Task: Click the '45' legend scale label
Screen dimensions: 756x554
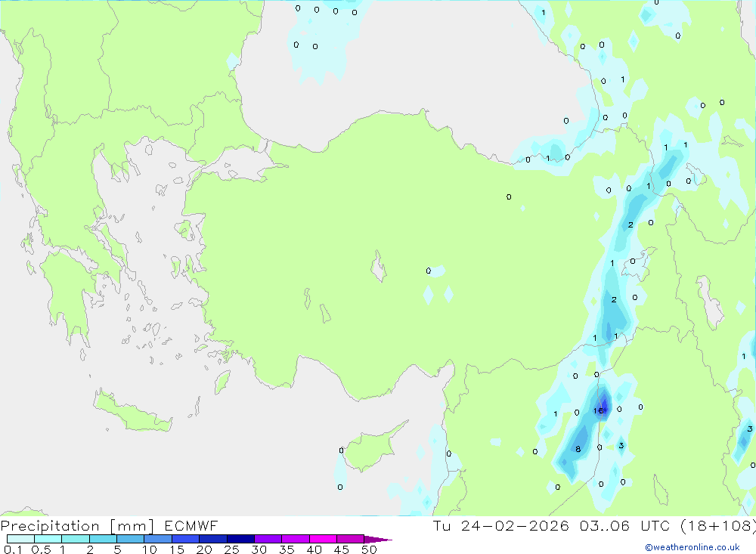Action: 342,549
